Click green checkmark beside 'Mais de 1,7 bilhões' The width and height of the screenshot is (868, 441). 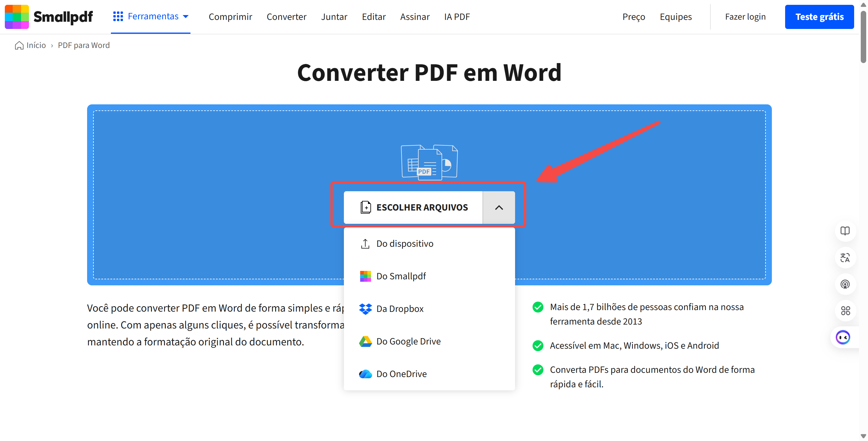coord(538,307)
